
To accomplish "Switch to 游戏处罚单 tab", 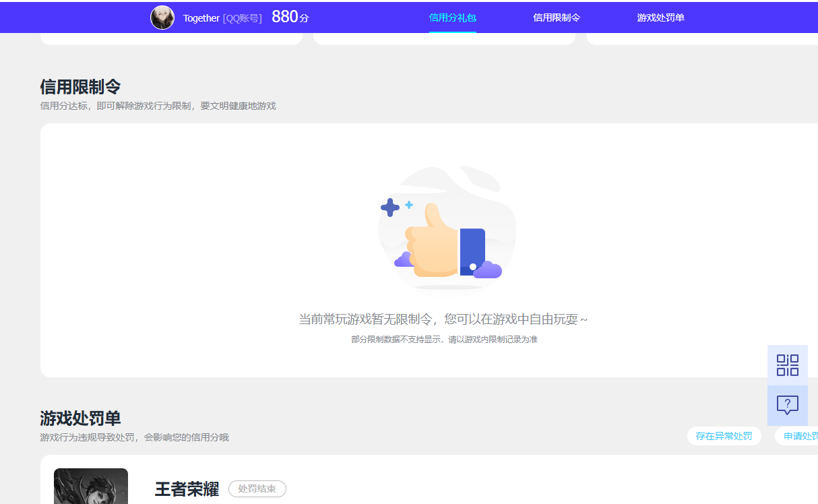I will (x=660, y=18).
